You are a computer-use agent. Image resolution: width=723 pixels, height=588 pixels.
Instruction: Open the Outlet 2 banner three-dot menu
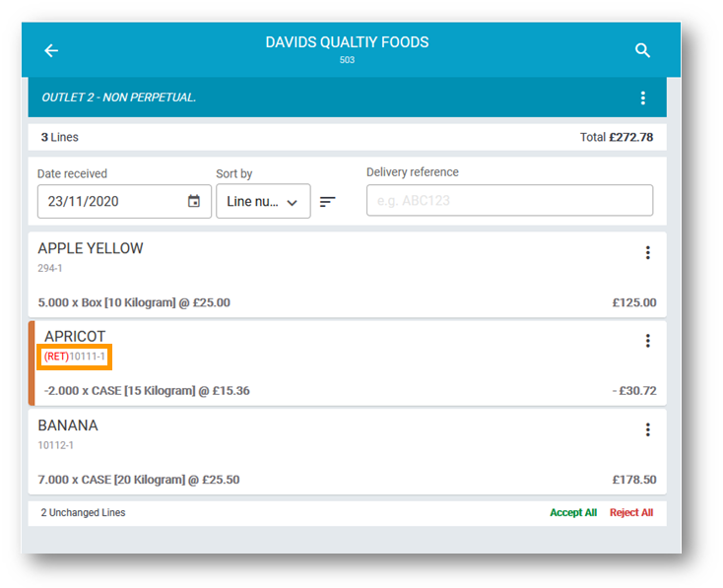click(x=643, y=98)
